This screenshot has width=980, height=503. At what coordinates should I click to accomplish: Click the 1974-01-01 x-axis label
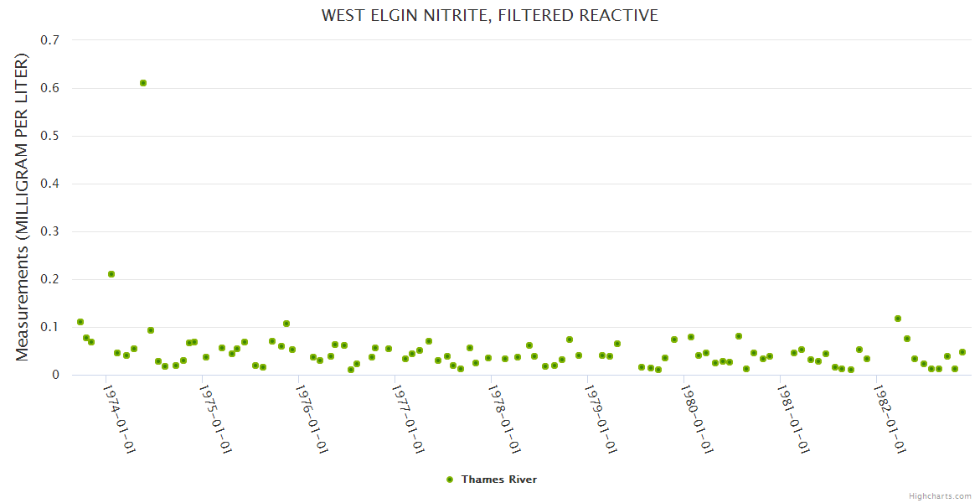[119, 419]
